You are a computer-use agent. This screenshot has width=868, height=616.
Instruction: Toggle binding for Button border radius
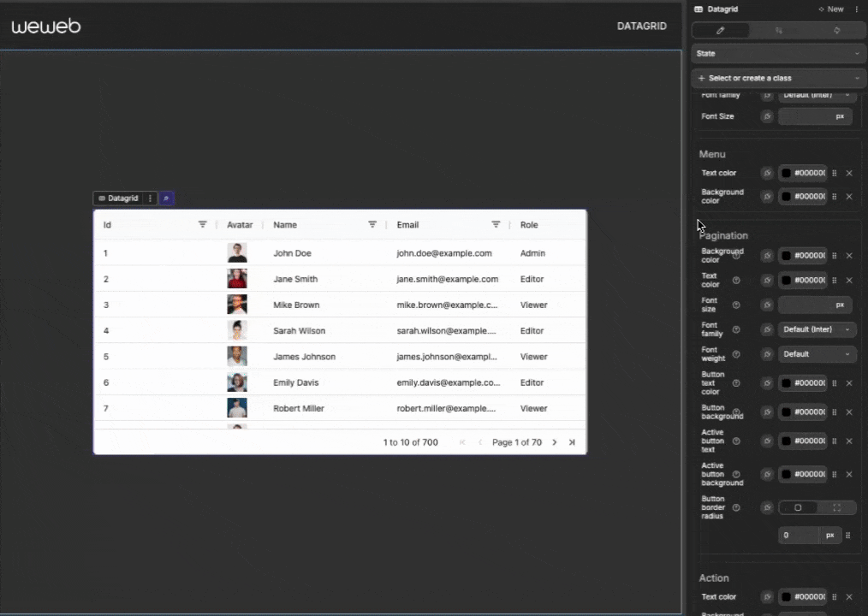[x=767, y=507]
